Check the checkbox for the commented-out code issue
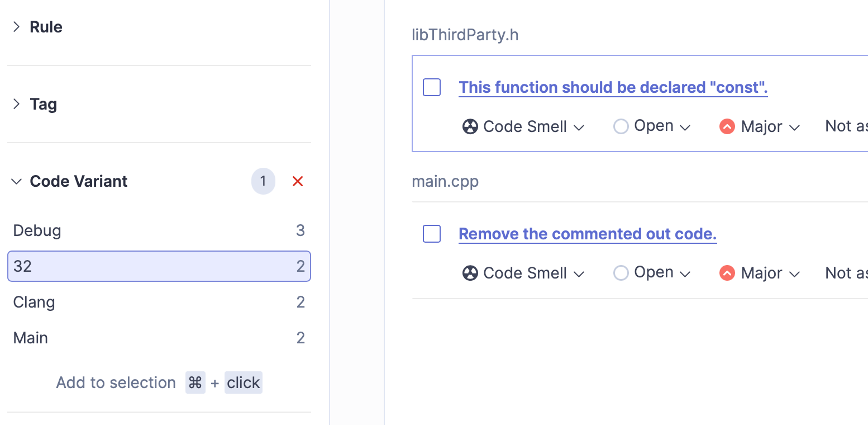868x425 pixels. click(431, 234)
